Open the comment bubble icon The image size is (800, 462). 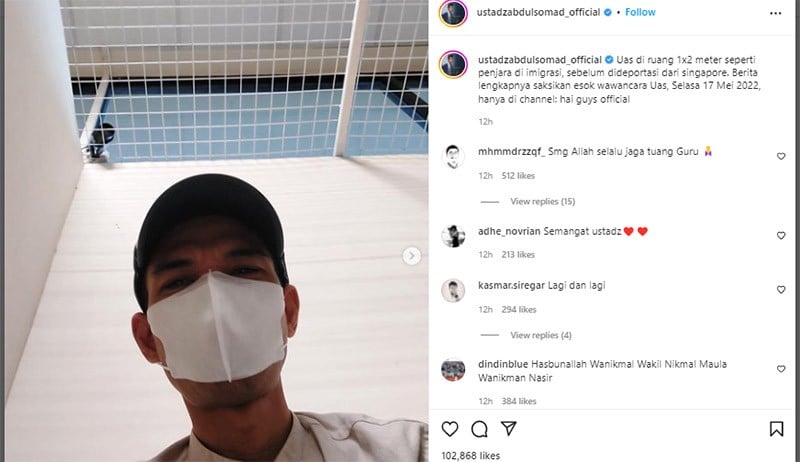point(479,429)
